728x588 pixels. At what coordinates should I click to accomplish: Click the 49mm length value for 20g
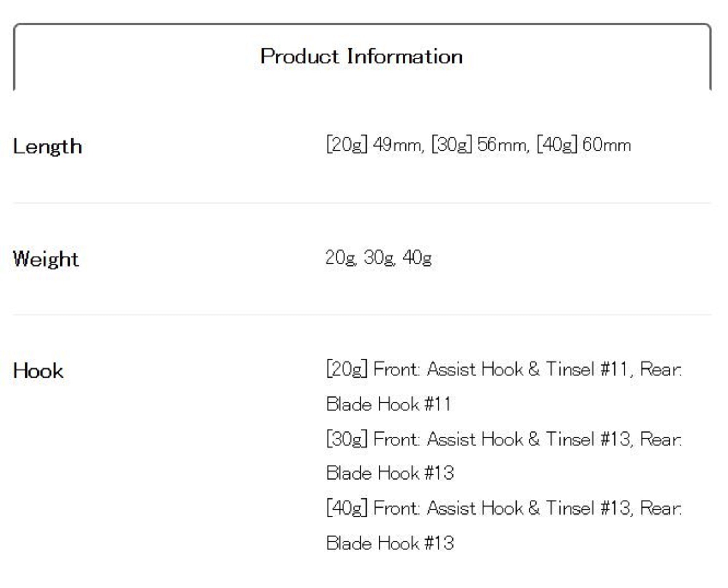pyautogui.click(x=397, y=145)
